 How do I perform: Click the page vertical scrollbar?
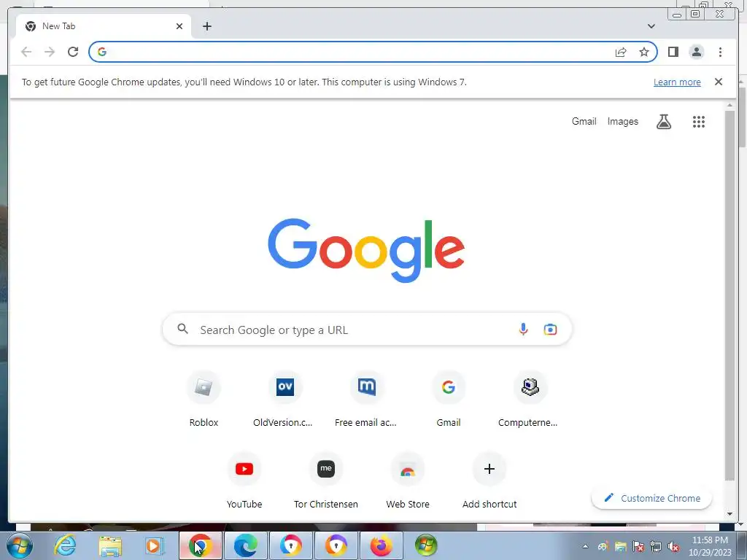[x=729, y=295]
